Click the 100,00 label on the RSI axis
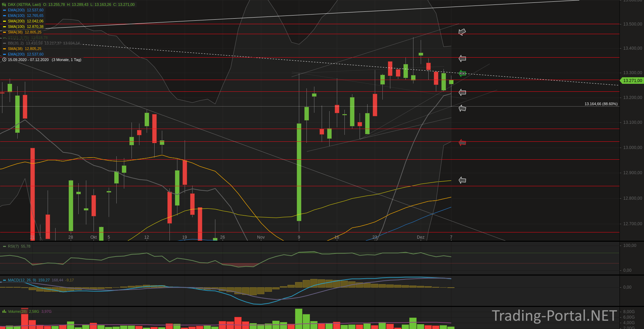Screen dimensions: 644x329 point(630,246)
